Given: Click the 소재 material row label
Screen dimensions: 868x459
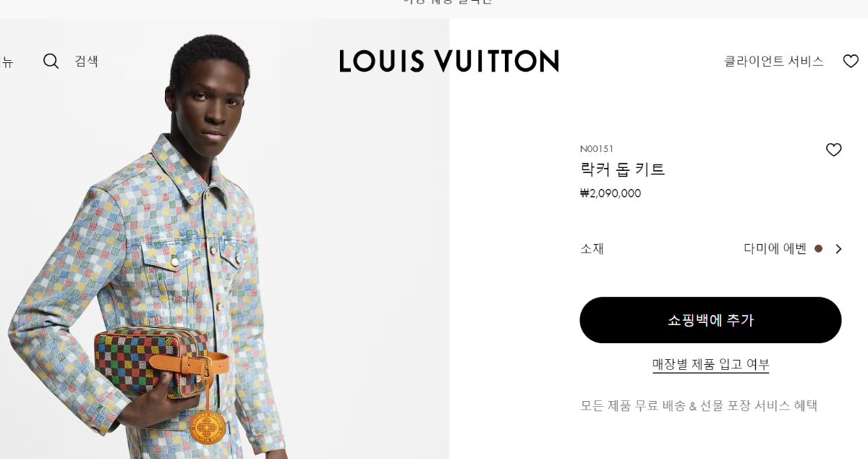Looking at the screenshot, I should click(x=592, y=249).
